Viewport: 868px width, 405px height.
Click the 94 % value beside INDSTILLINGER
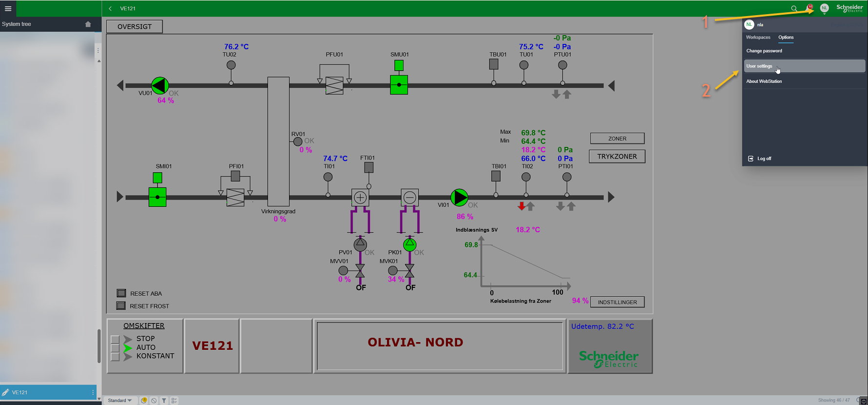[x=580, y=301]
